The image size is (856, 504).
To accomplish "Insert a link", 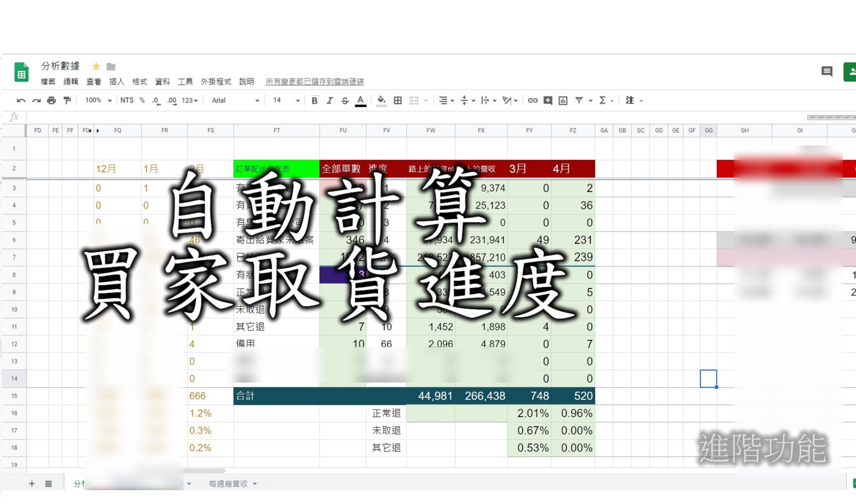I will [532, 100].
